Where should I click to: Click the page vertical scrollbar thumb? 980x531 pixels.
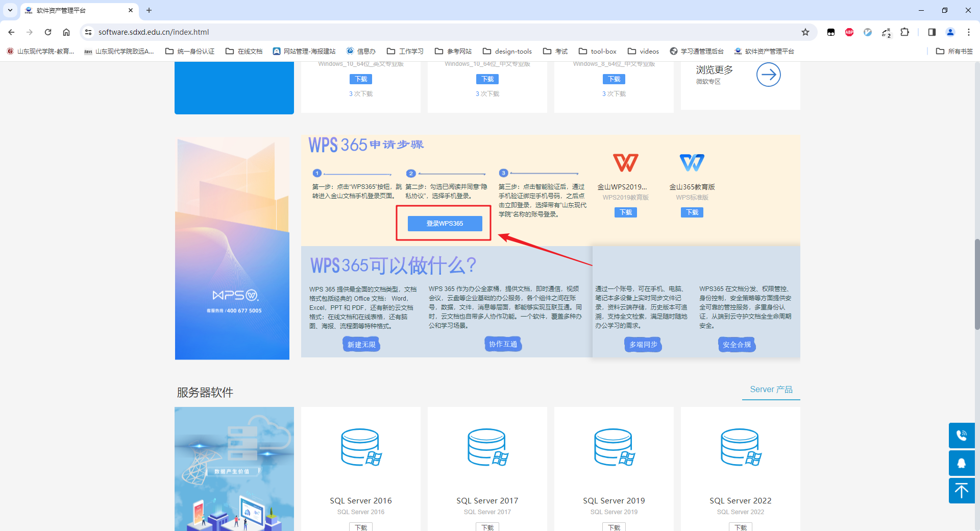tap(977, 284)
